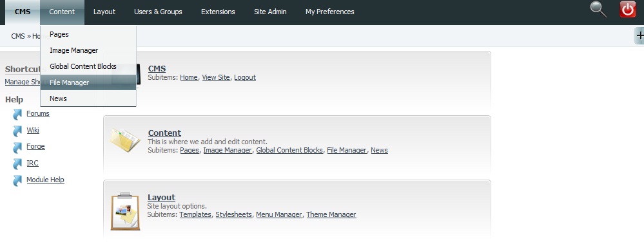Click the arrow icon beside Module Help
Screen dimensions: 644x244
click(x=17, y=180)
